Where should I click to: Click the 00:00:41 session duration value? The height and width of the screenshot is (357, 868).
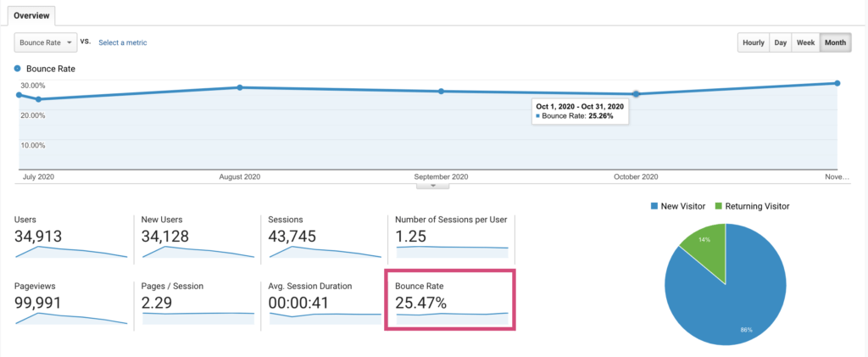298,304
